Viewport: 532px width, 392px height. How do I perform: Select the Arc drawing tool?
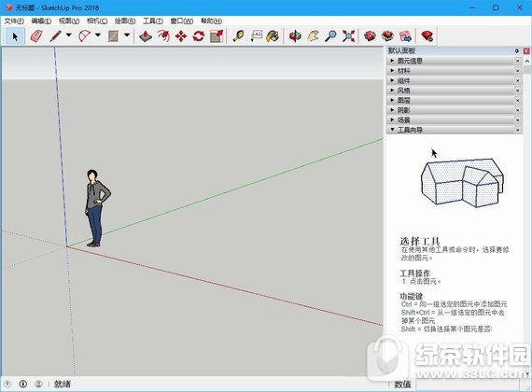85,36
